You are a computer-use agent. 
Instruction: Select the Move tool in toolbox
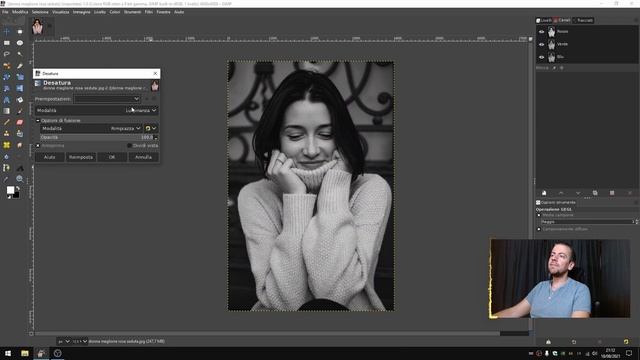point(7,31)
